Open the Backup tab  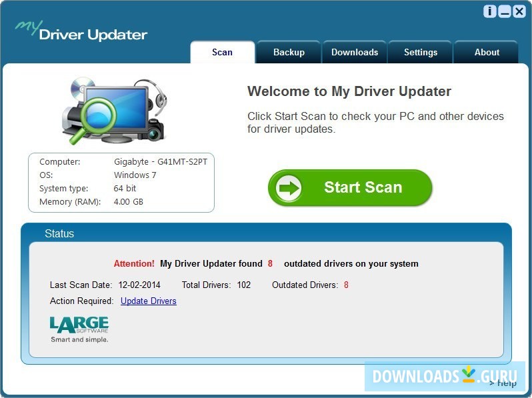click(289, 52)
